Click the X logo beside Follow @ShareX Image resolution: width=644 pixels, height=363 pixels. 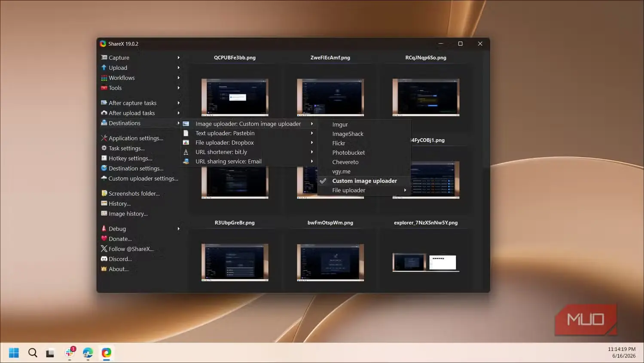pyautogui.click(x=104, y=249)
